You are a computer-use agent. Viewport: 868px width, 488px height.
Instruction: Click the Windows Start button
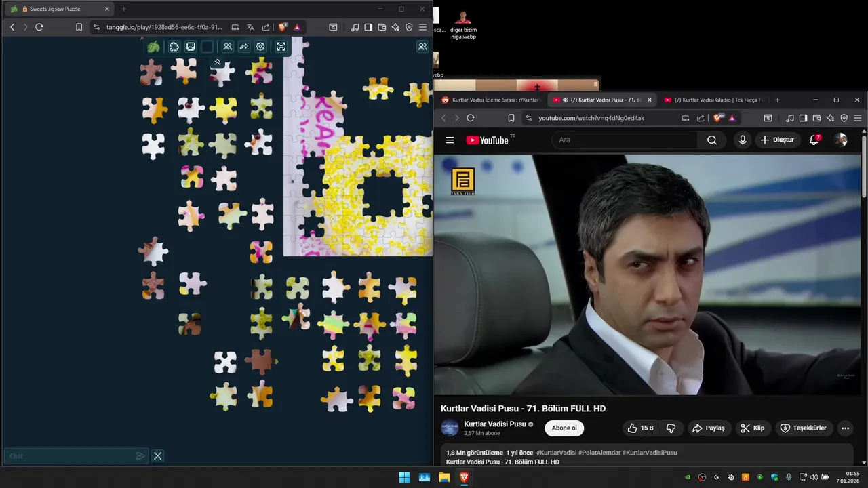pos(404,477)
